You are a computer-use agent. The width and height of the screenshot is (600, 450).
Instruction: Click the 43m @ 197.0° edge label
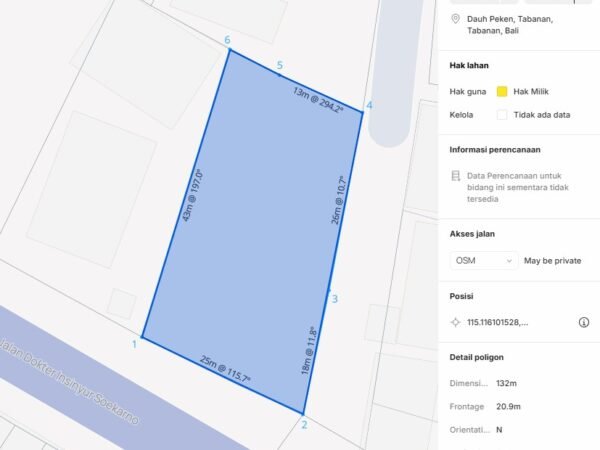point(192,195)
